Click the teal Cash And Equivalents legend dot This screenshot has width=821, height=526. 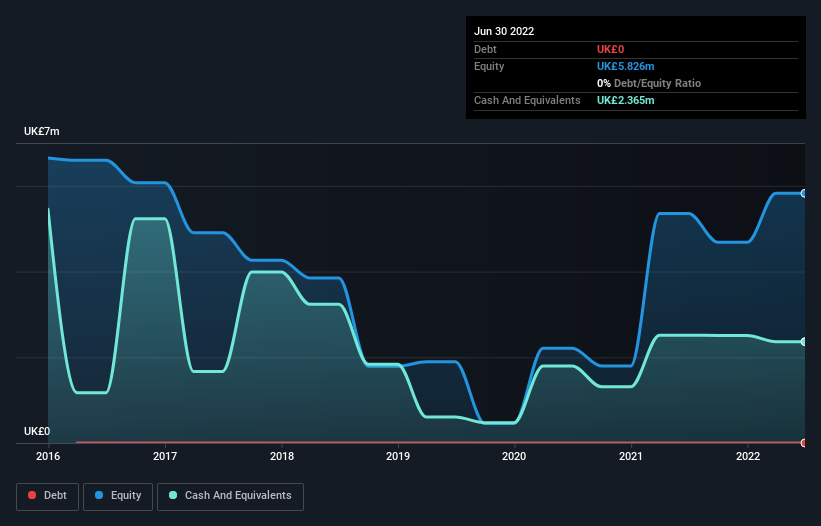[173, 495]
